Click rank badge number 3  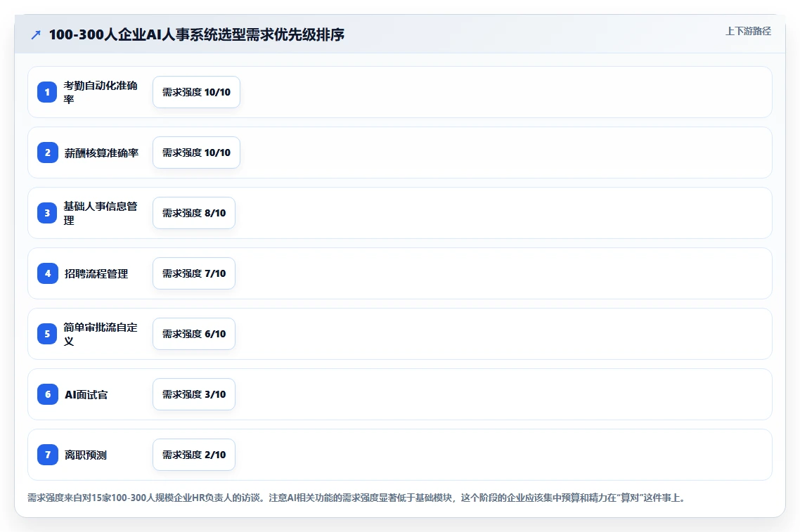point(47,213)
